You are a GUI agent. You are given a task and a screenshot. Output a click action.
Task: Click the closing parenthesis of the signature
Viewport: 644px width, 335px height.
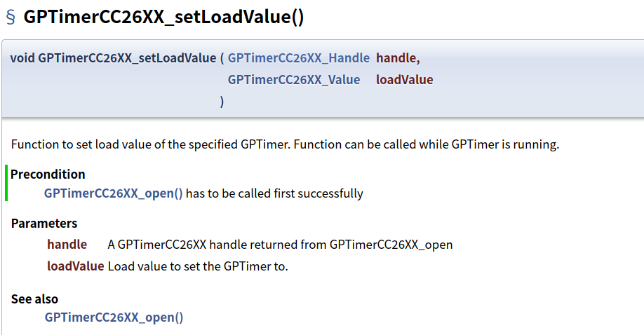click(222, 102)
